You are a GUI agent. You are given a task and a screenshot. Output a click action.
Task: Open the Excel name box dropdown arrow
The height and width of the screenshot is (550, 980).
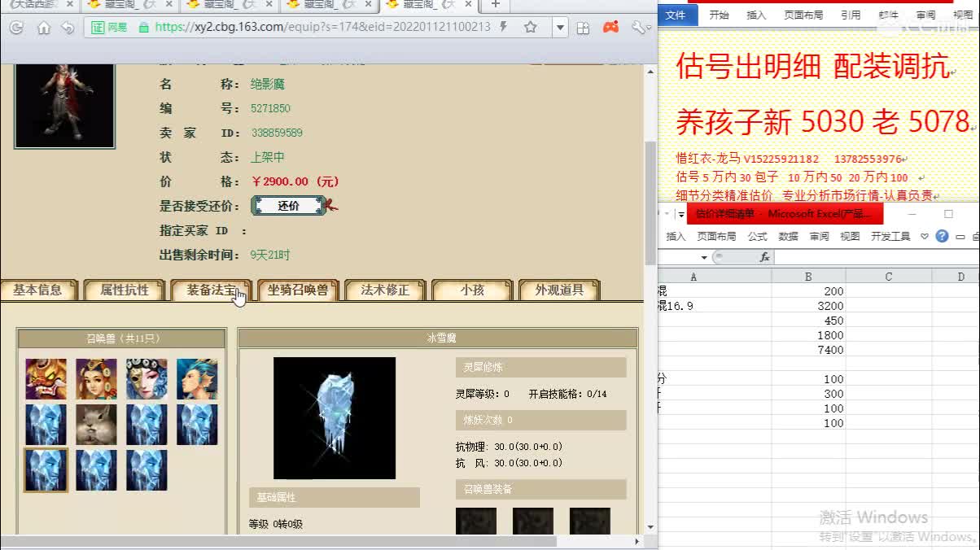(703, 257)
